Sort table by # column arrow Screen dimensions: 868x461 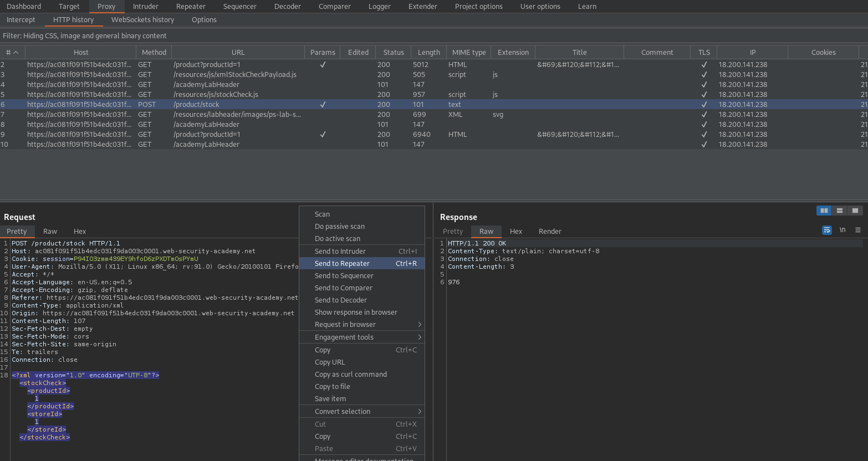point(16,52)
